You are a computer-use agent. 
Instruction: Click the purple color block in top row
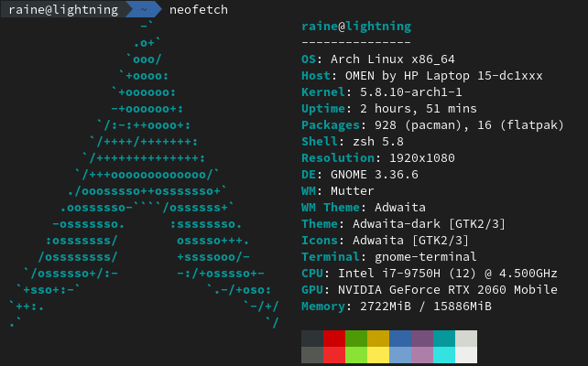click(422, 339)
